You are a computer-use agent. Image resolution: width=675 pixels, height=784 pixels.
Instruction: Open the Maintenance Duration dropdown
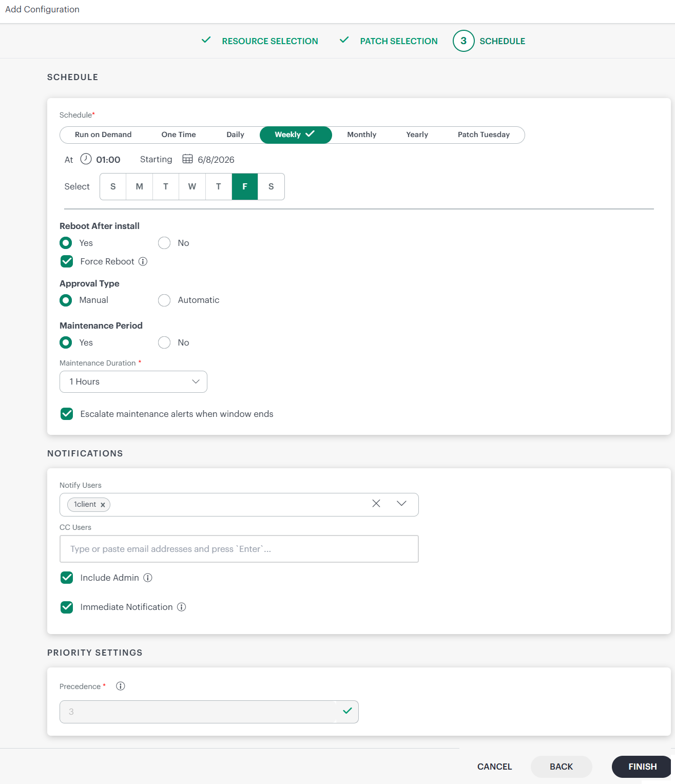133,382
